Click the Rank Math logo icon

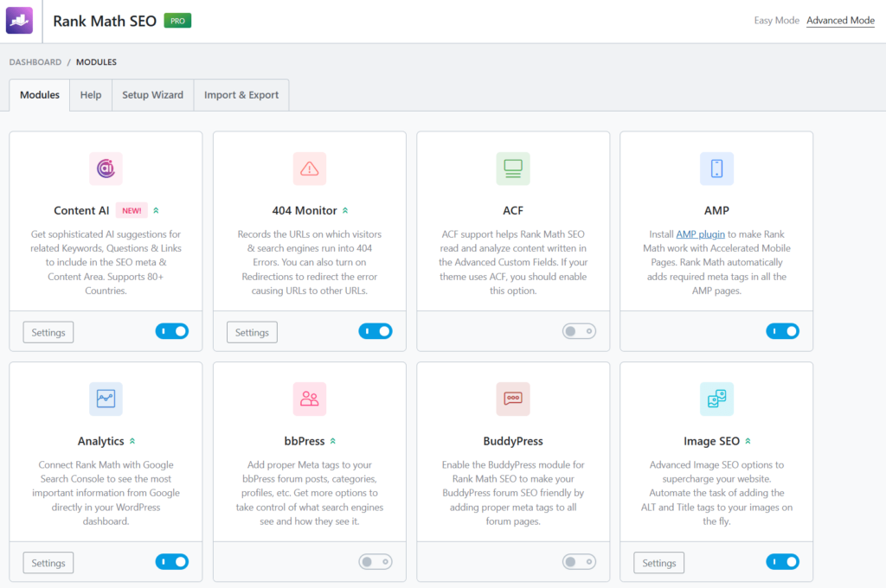[x=19, y=21]
